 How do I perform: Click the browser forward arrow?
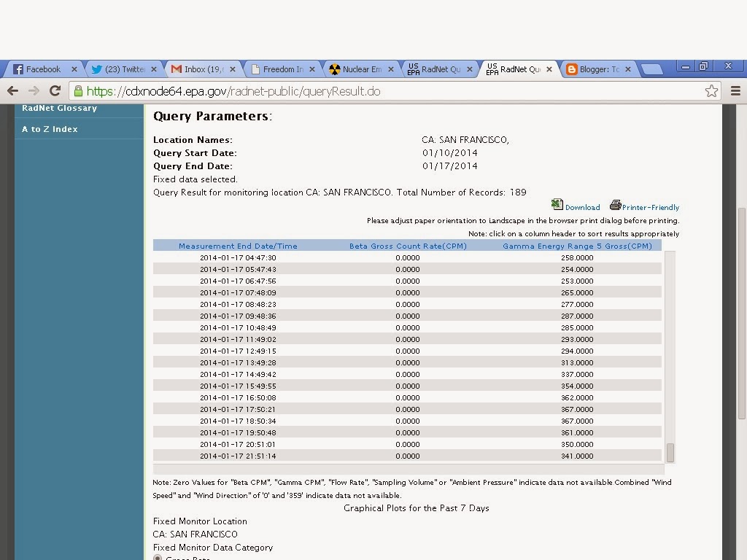[x=34, y=90]
